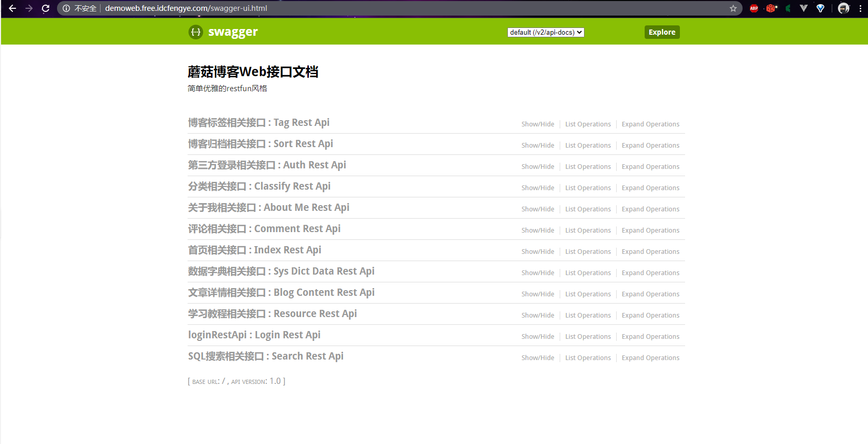Toggle Show/Hide for Tag Rest Api

coord(537,124)
